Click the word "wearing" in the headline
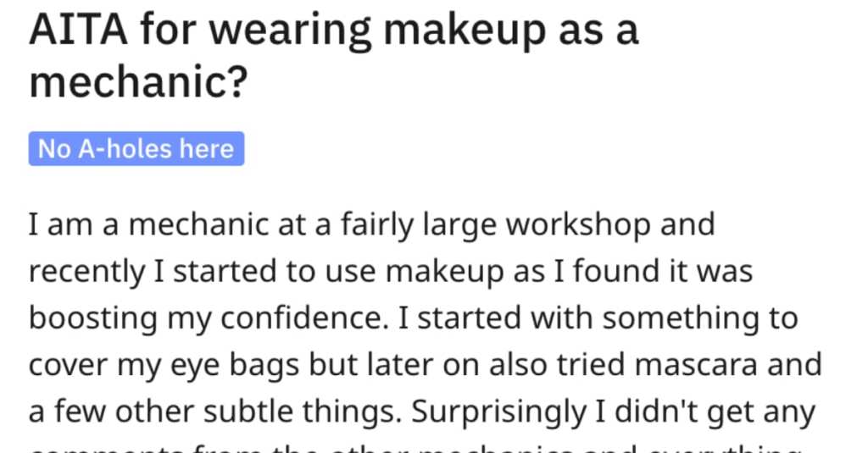 tap(290, 32)
